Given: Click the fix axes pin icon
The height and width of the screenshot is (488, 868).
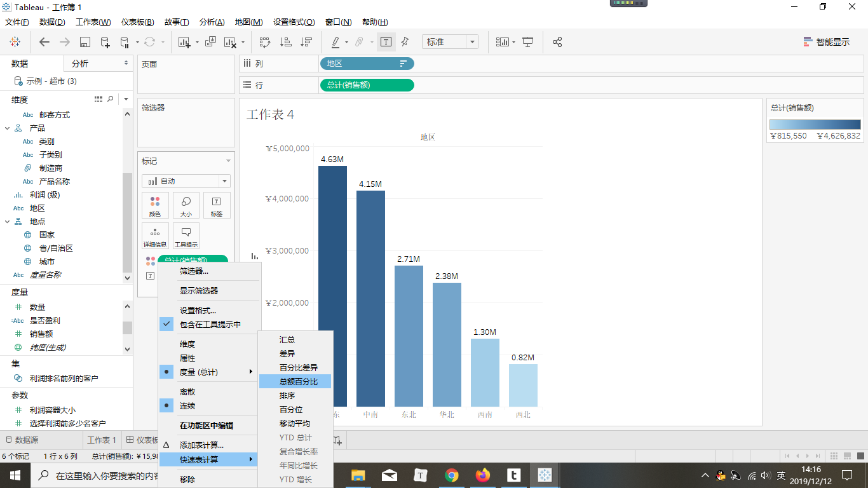Looking at the screenshot, I should (x=405, y=42).
